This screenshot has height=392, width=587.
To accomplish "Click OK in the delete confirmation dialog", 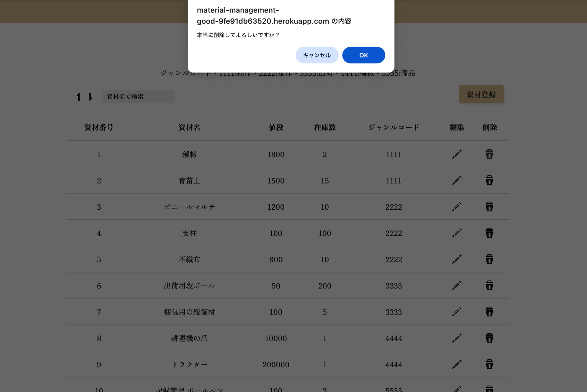I will [363, 55].
